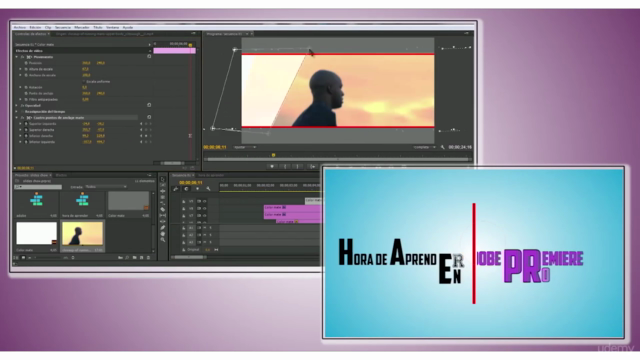Toggle Rotación stopwatch animation
This screenshot has height=360, width=640.
click(26, 87)
